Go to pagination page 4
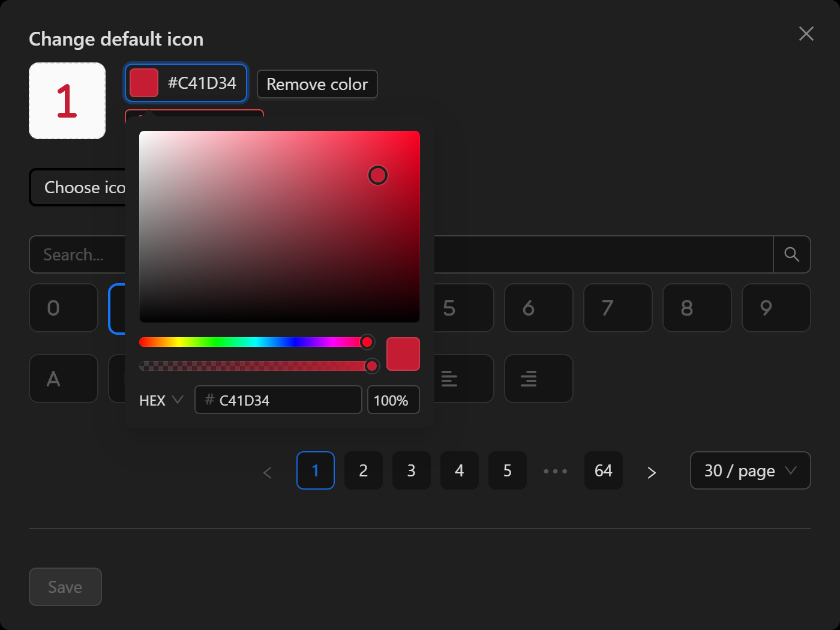This screenshot has width=840, height=630. coord(460,470)
